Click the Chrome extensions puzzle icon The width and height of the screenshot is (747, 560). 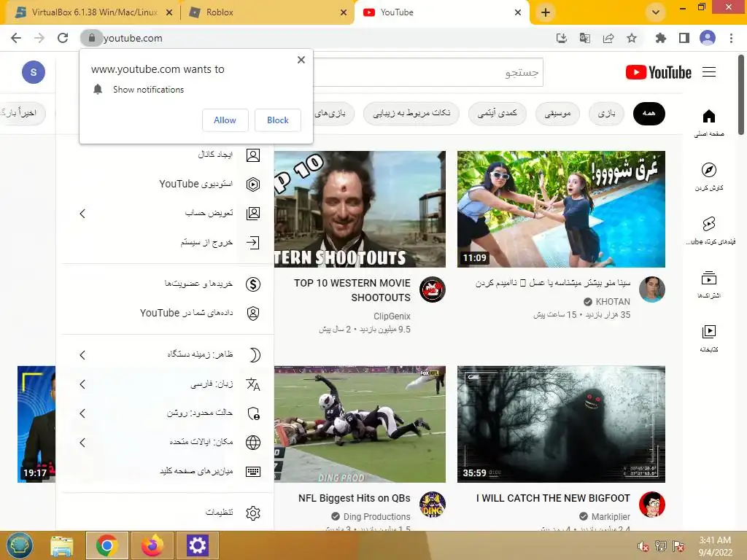(660, 38)
